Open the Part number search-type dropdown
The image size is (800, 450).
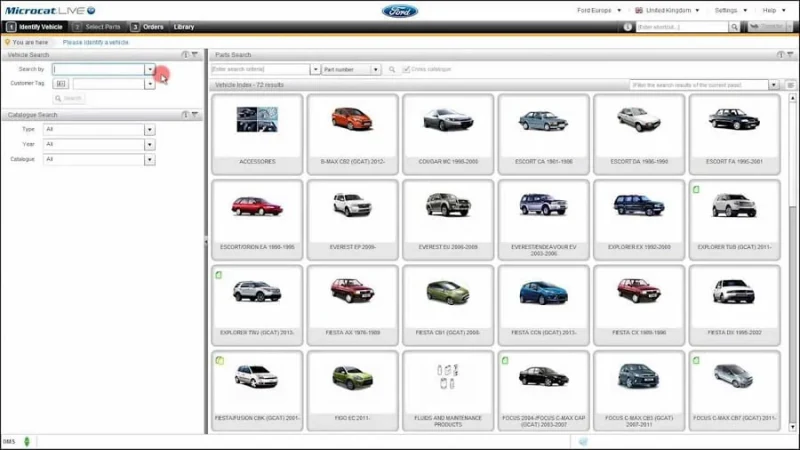pos(376,70)
